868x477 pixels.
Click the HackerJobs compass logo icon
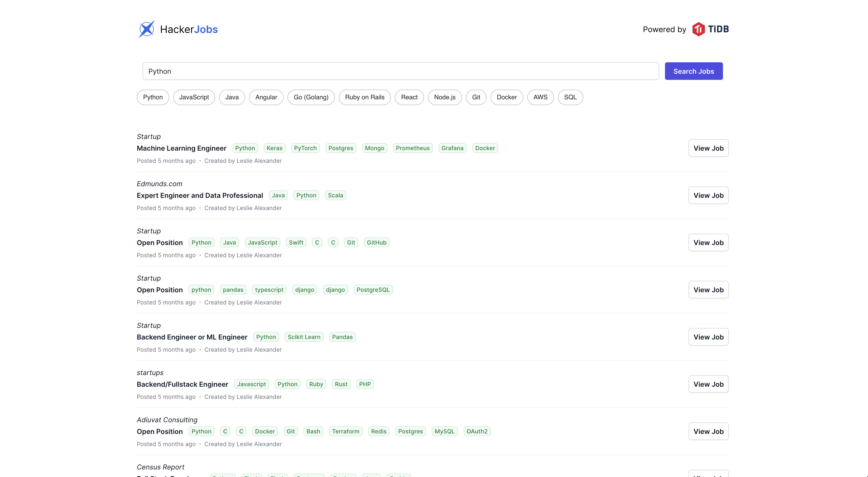point(147,29)
